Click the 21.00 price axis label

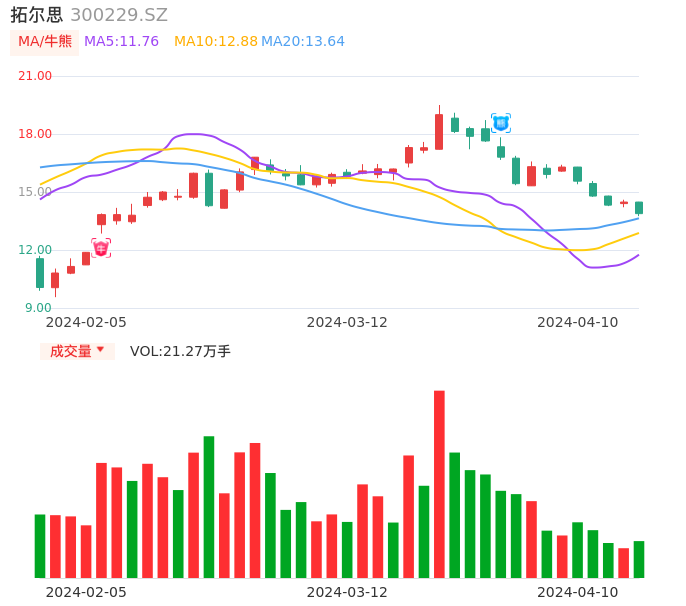[x=35, y=76]
